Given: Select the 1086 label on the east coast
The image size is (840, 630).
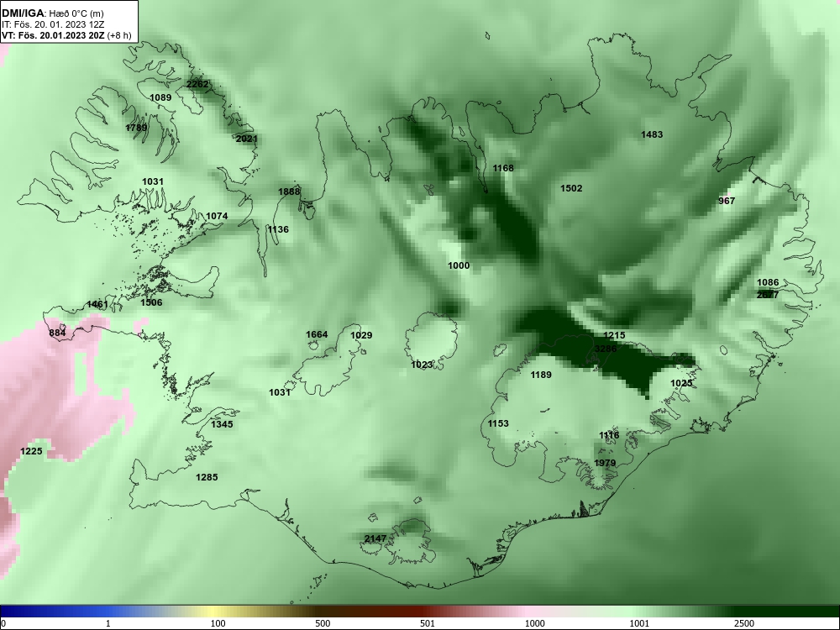Looking at the screenshot, I should 768,282.
